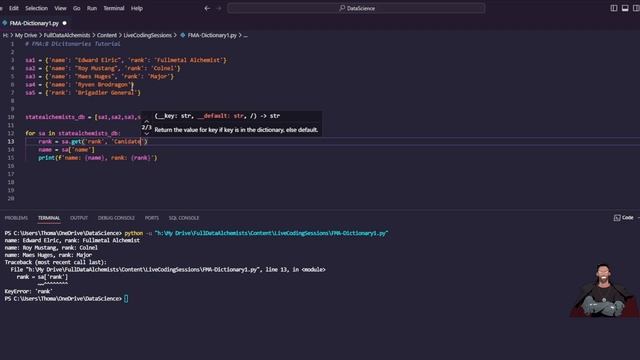Click statealchemists_db variable on line 10

point(55,117)
